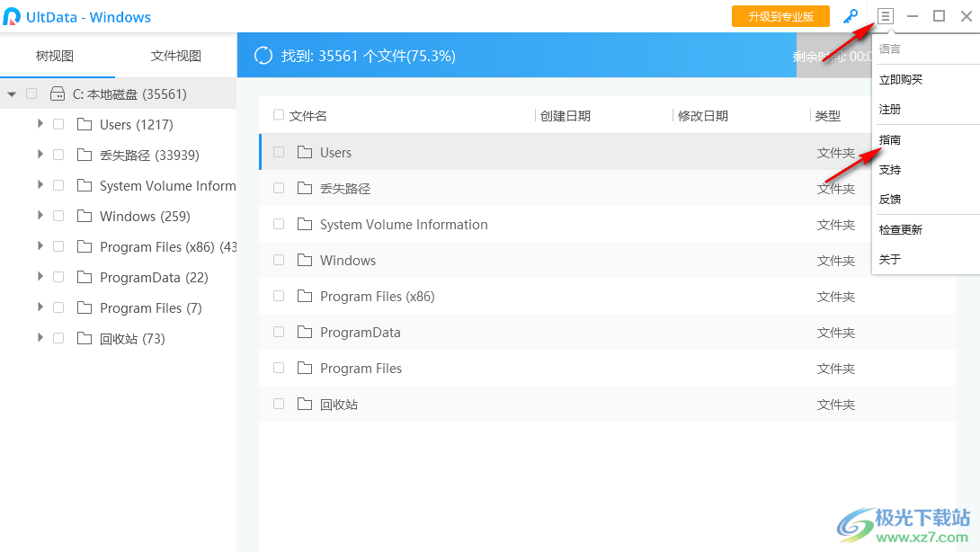The width and height of the screenshot is (980, 552).
Task: Click the Windows folder icon in the list
Action: [x=304, y=260]
